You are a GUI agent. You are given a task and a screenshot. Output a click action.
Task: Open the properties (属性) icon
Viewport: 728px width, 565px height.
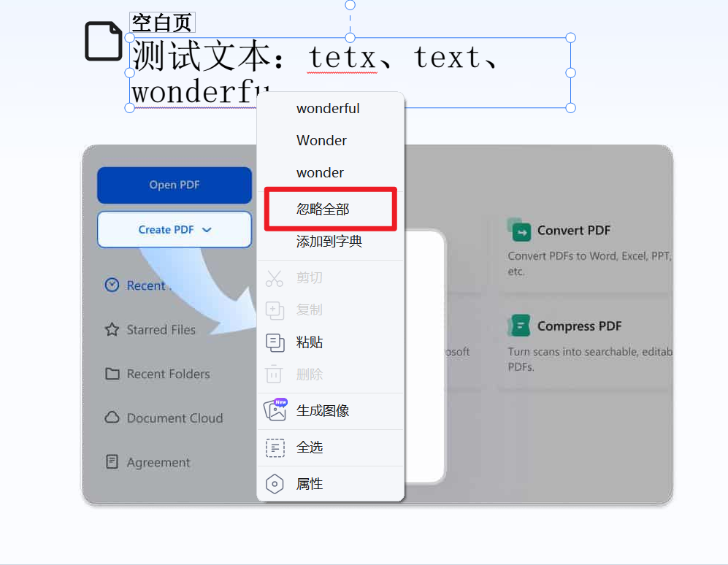tap(275, 483)
